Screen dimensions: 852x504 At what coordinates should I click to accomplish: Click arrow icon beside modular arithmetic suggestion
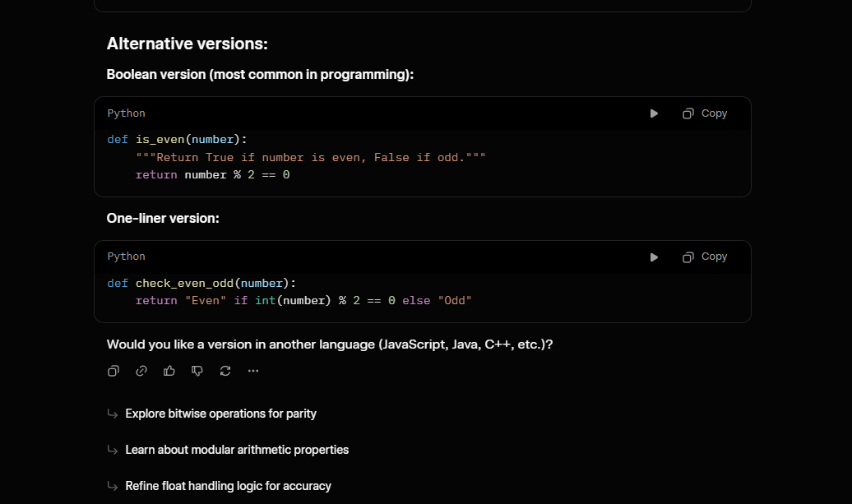click(113, 450)
